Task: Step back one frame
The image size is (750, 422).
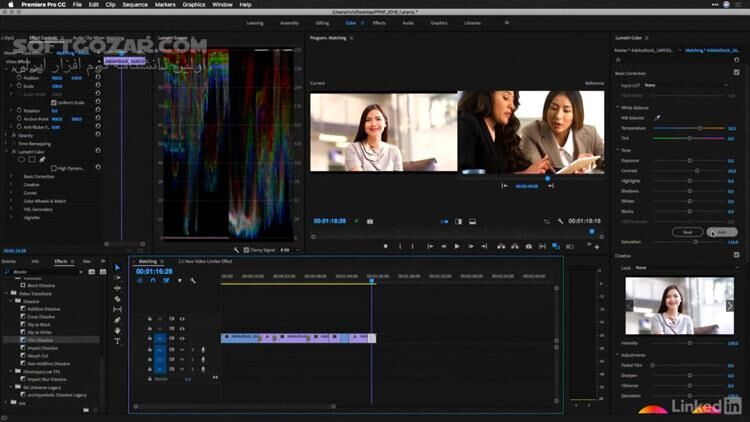Action: click(x=443, y=246)
